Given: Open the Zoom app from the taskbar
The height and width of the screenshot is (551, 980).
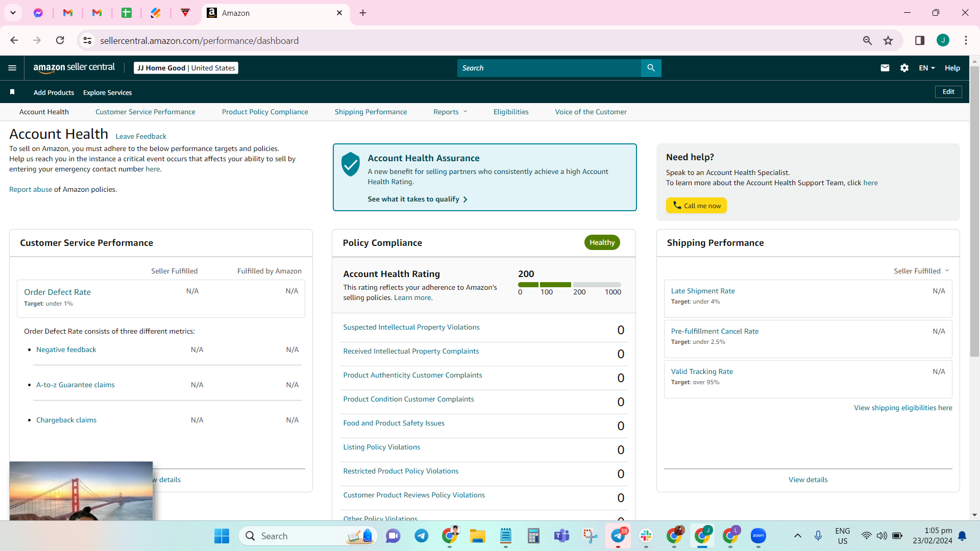Looking at the screenshot, I should point(758,536).
